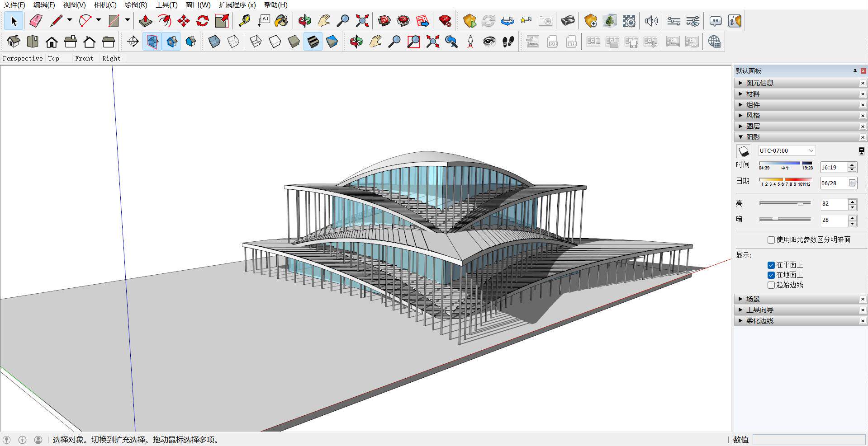Toggle shadow display button in shadow panel

pyautogui.click(x=744, y=151)
